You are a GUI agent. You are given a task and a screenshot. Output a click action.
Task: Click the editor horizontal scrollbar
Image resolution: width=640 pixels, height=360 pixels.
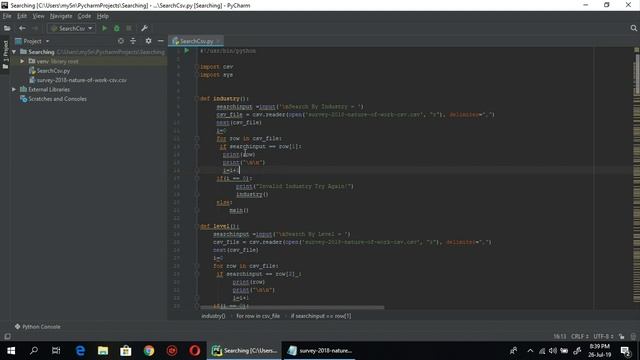(x=291, y=307)
